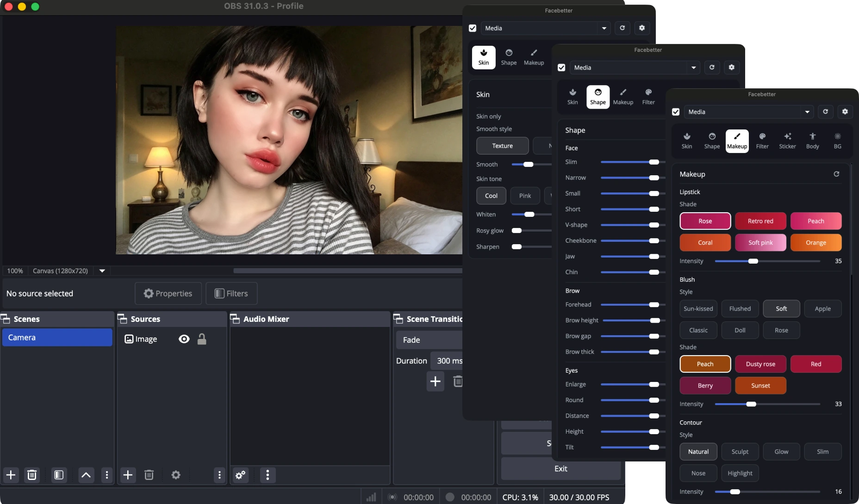The height and width of the screenshot is (504, 859).
Task: Lock the Image source with padlock icon
Action: (202, 339)
